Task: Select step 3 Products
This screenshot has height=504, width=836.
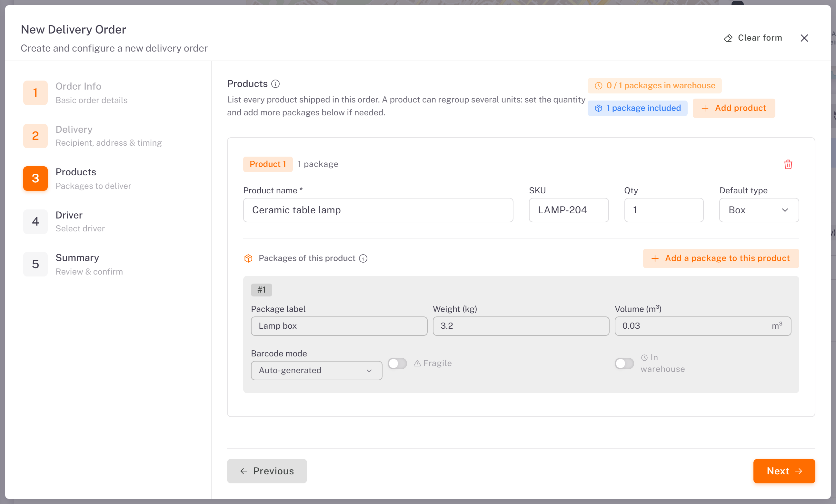Action: coord(77,178)
